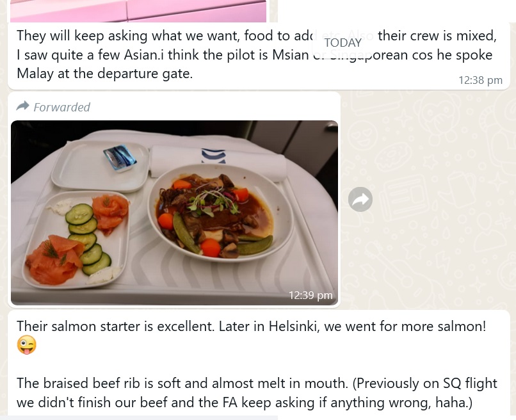Click the round forward arrow button beside photo
This screenshot has width=516, height=420.
point(360,199)
